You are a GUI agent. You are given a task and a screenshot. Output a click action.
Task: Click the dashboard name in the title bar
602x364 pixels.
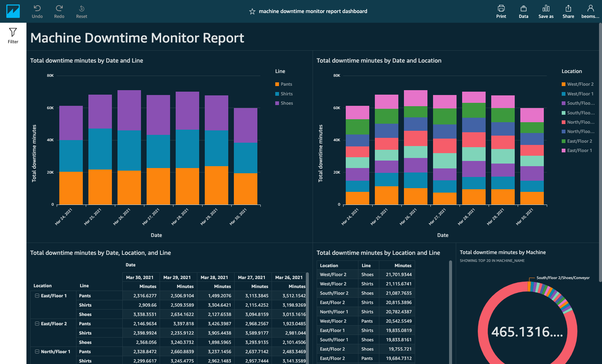(x=313, y=11)
